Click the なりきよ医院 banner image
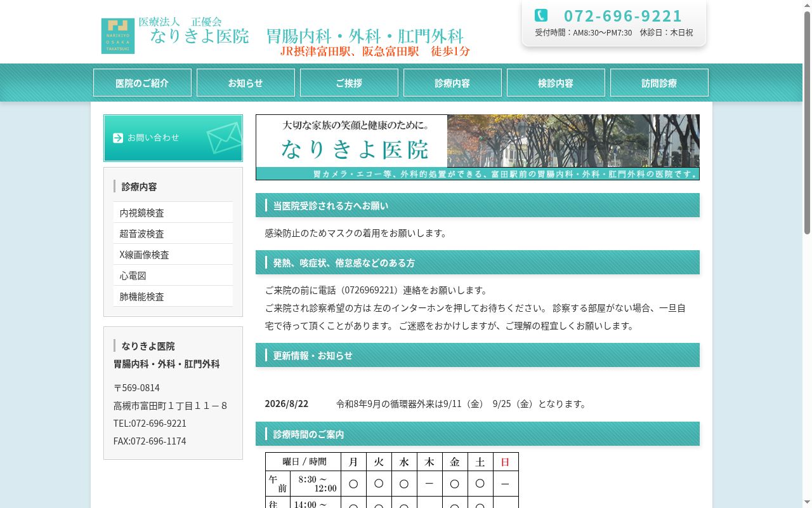 tap(478, 147)
